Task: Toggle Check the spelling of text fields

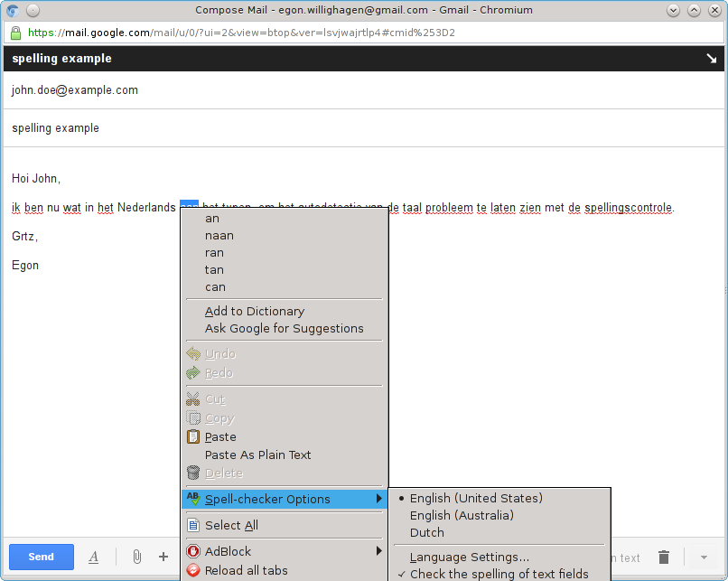Action: [499, 574]
